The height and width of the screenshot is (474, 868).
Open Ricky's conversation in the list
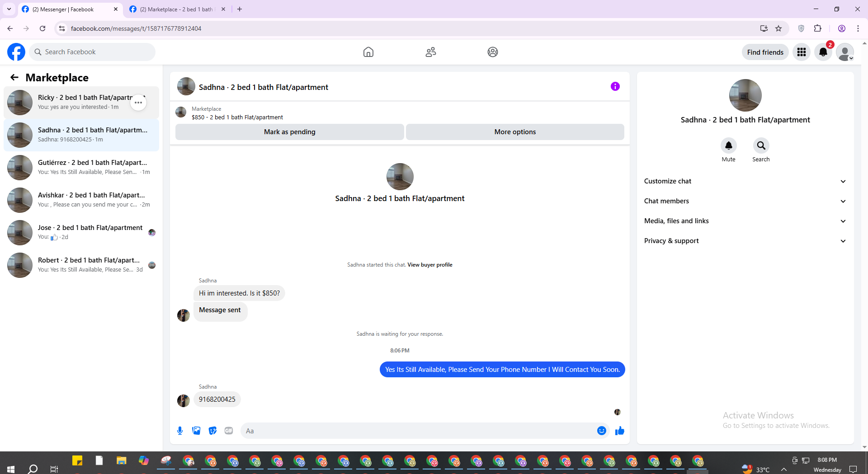pyautogui.click(x=81, y=103)
